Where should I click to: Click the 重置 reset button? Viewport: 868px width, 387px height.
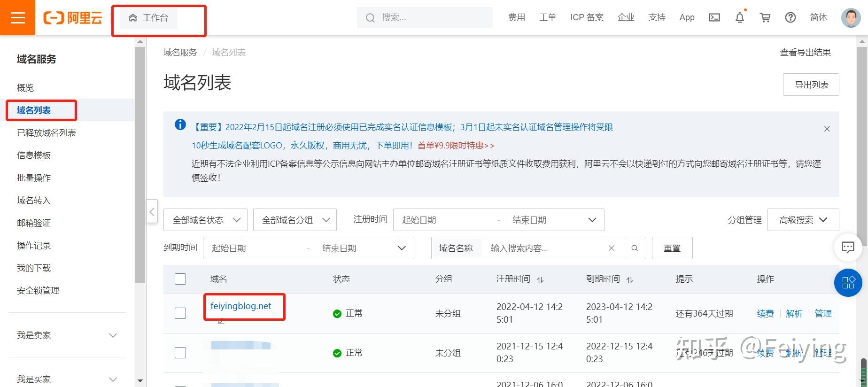tap(672, 248)
